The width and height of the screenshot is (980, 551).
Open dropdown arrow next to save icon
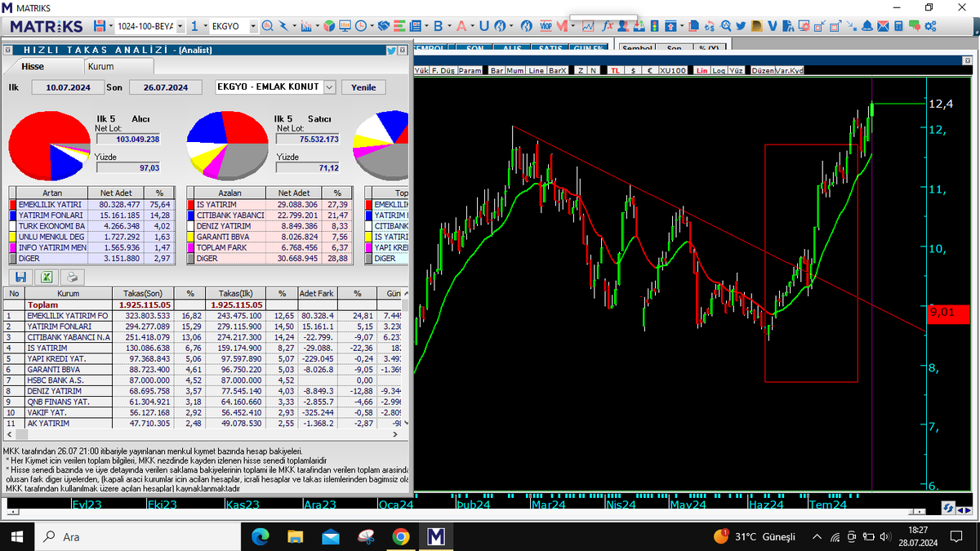click(110, 26)
